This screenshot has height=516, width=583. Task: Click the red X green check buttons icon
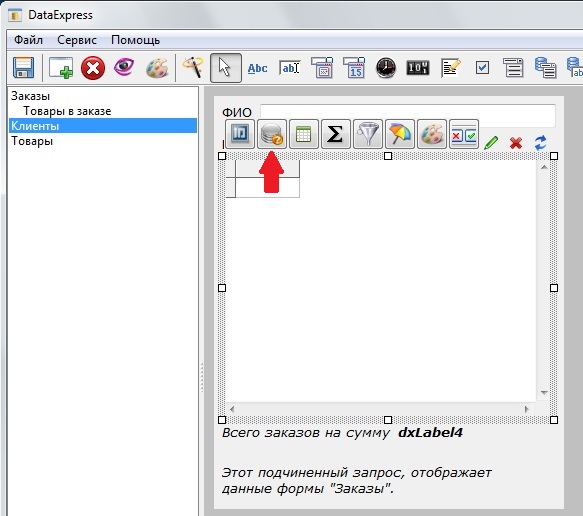coord(464,134)
